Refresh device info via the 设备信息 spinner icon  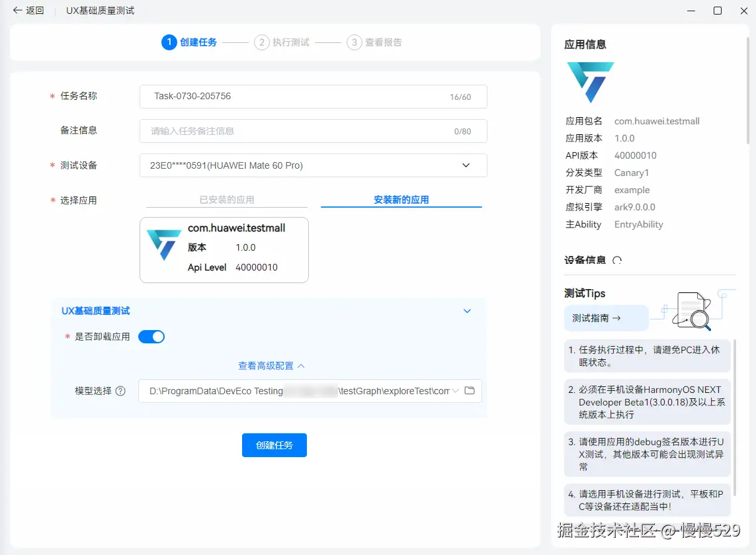coord(616,261)
